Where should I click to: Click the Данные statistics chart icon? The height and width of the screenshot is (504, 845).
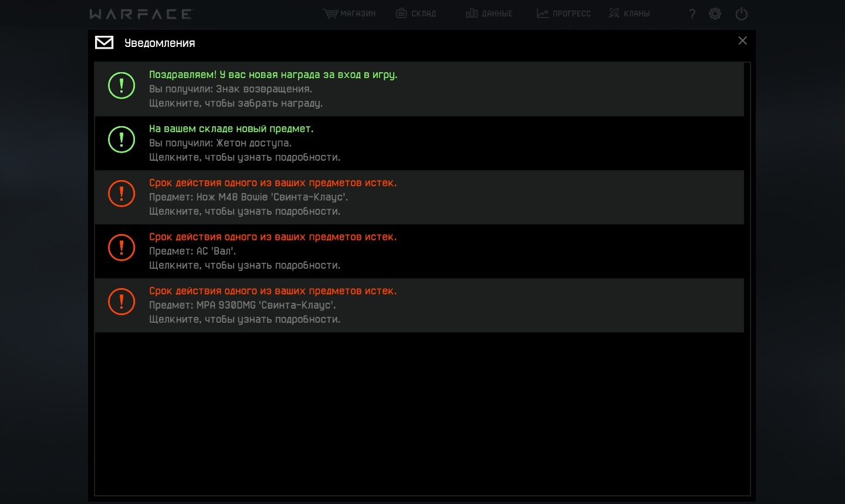point(472,13)
